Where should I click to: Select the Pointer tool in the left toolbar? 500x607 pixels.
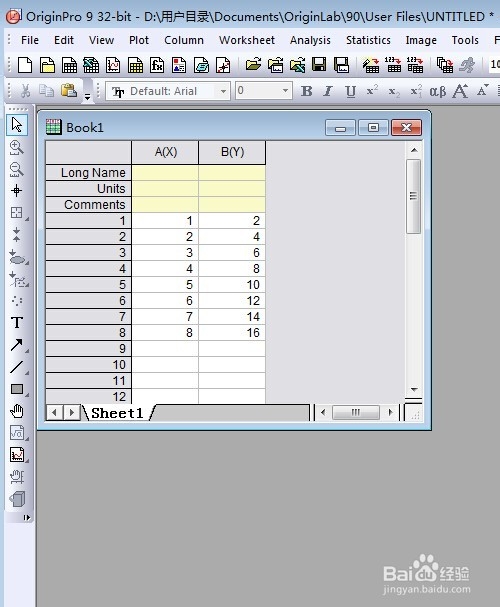17,125
